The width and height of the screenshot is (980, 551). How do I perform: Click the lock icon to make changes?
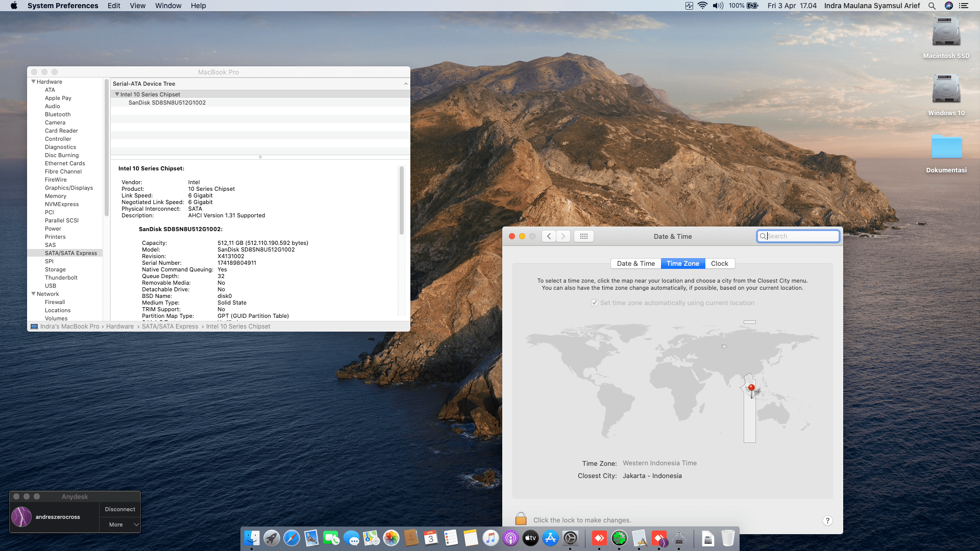point(521,519)
